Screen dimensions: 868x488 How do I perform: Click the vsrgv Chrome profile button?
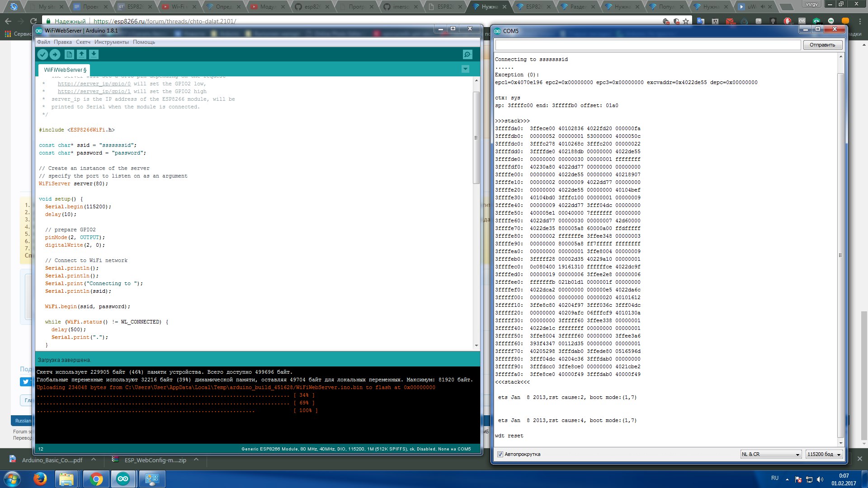(811, 4)
